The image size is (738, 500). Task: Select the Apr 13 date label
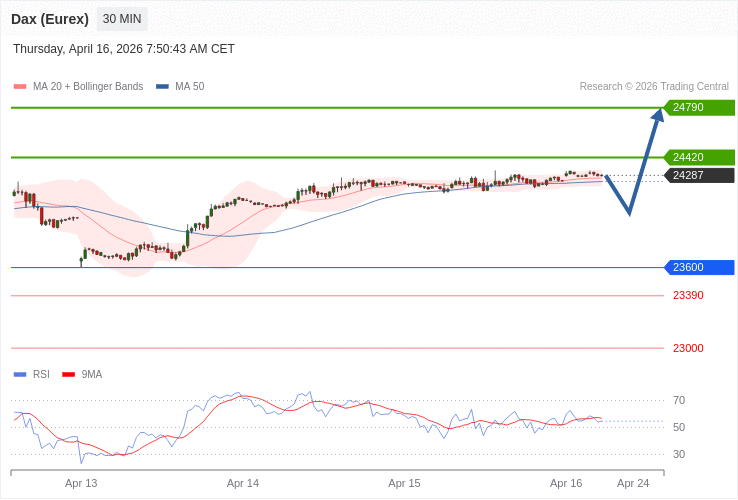pyautogui.click(x=81, y=483)
